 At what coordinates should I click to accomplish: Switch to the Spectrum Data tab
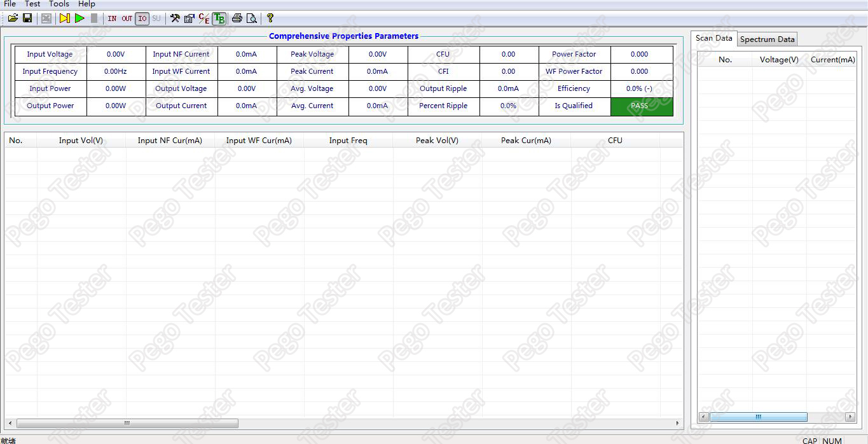pyautogui.click(x=767, y=39)
